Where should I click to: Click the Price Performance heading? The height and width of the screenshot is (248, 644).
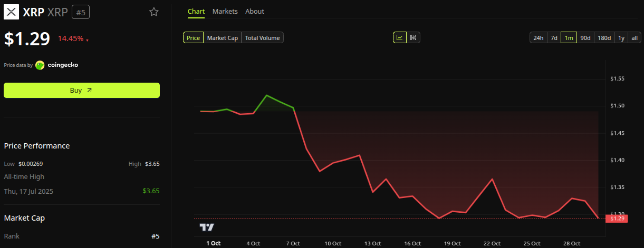[x=37, y=146]
